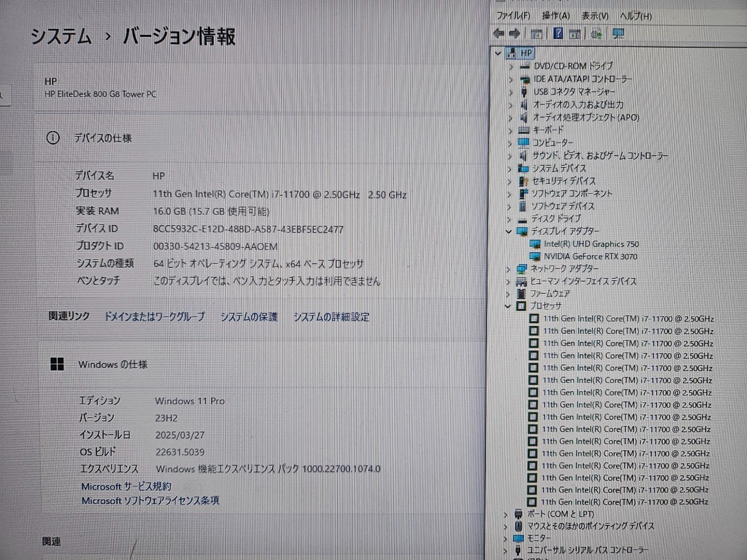Select the キーボード keyboard icon
The width and height of the screenshot is (747, 560).
coord(523,130)
